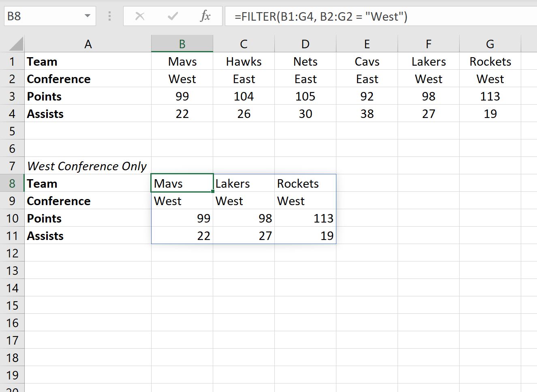Select the cell with value 104
Viewport: 537px width, 392px height.
[x=244, y=96]
